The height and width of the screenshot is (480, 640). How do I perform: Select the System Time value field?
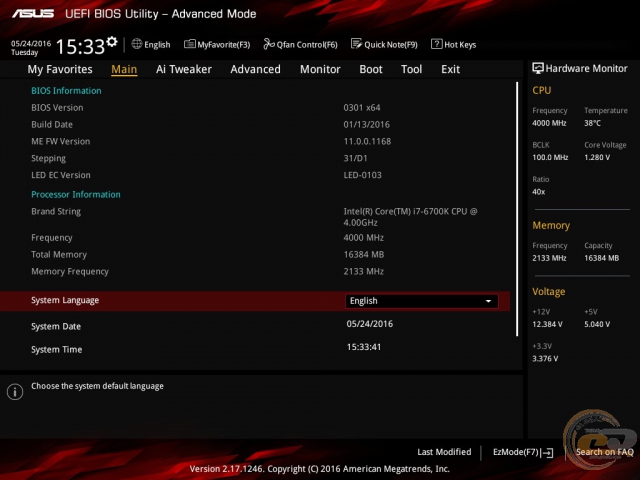pos(364,347)
